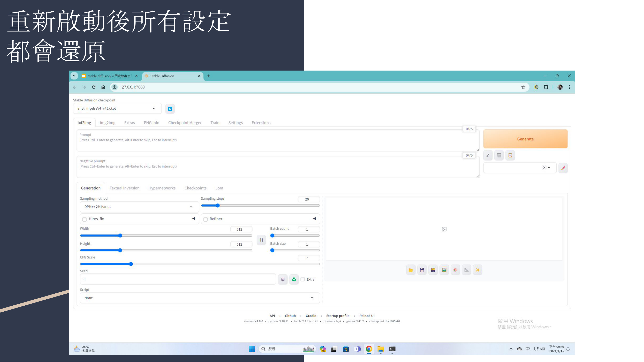Switch to img2img tab
This screenshot has height=362, width=644.
tap(108, 123)
